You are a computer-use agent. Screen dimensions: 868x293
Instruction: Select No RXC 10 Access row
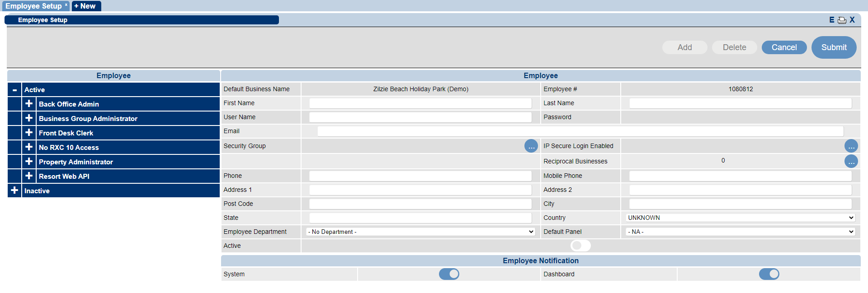coord(128,147)
